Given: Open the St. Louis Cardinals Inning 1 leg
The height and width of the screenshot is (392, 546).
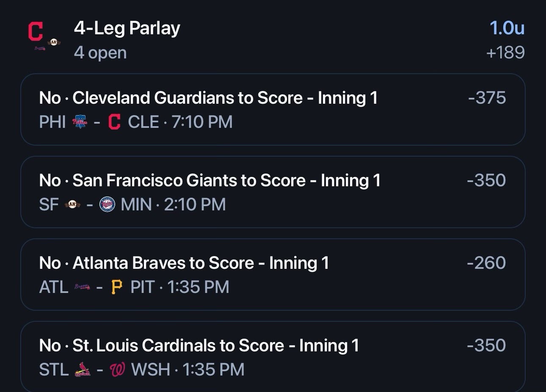Looking at the screenshot, I should (x=273, y=357).
